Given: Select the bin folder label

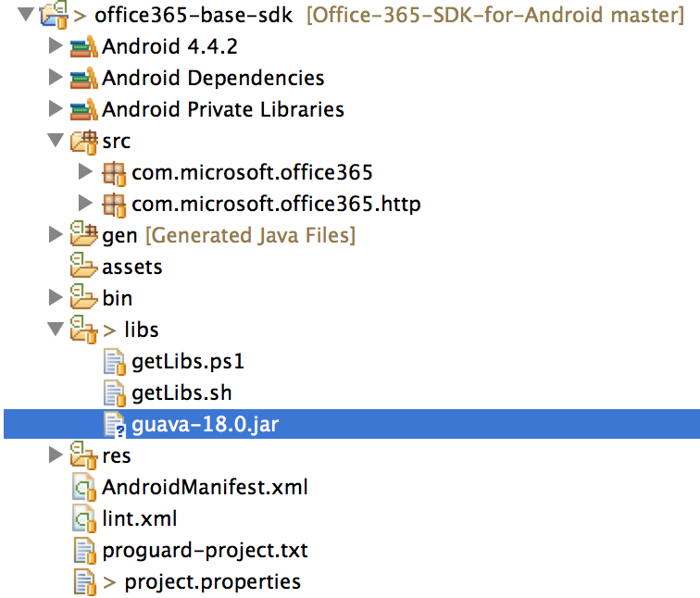Looking at the screenshot, I should pos(117,298).
